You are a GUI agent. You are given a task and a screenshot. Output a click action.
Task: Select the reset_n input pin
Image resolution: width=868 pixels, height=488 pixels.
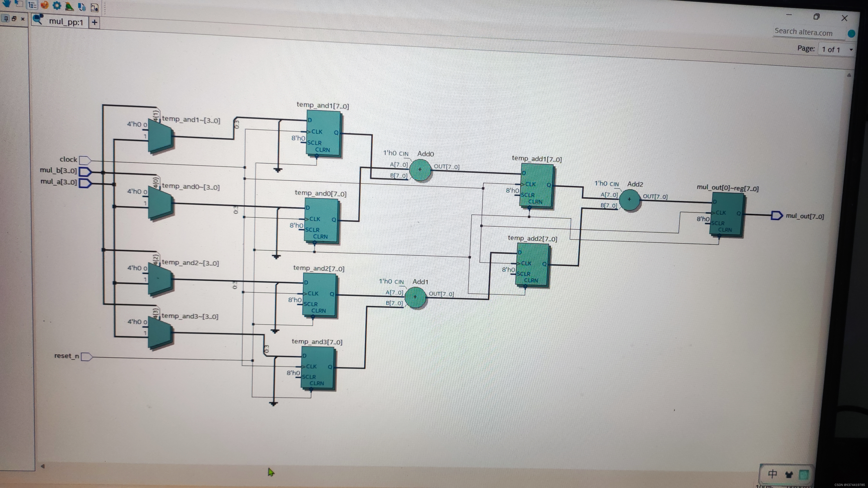(x=87, y=357)
